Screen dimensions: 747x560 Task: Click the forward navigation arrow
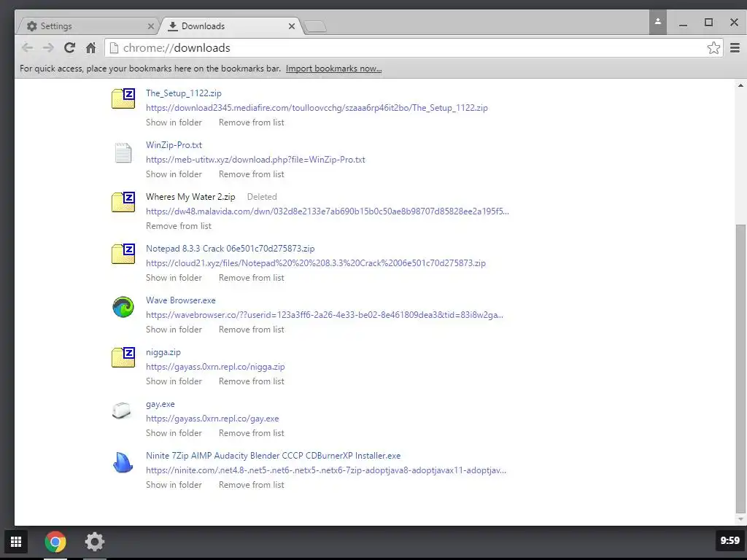[x=48, y=47]
